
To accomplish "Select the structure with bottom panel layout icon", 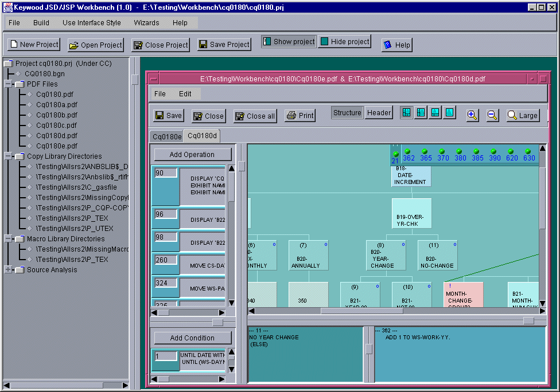I will 435,113.
